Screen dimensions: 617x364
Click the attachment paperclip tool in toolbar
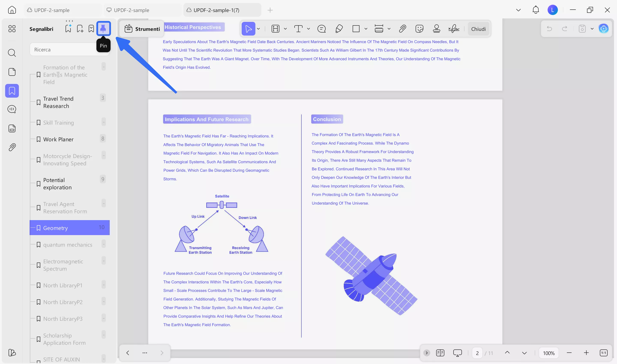[403, 29]
